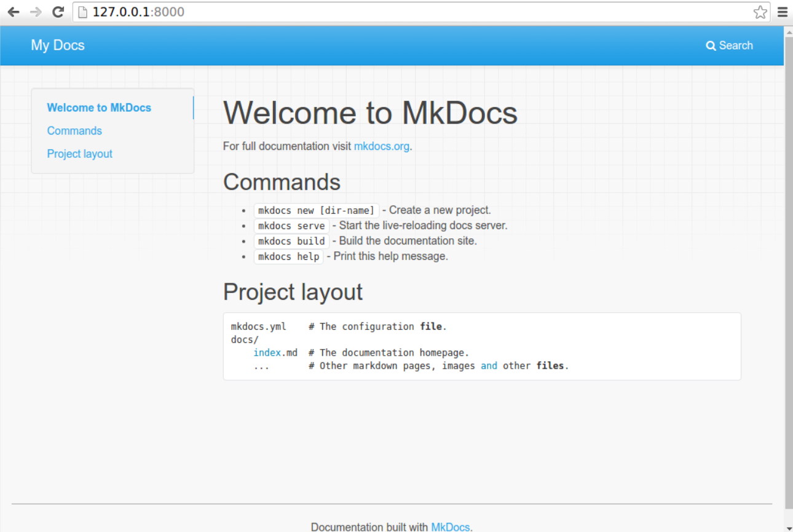The image size is (793, 532).
Task: Click the page's vertical scrollbar thumb
Action: [789, 273]
